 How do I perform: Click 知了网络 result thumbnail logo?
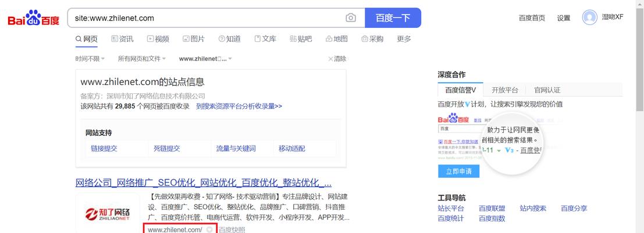[108, 213]
